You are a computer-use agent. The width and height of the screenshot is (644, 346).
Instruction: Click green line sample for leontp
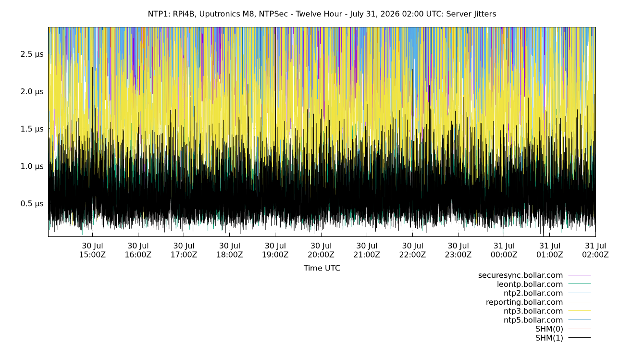tap(580, 284)
